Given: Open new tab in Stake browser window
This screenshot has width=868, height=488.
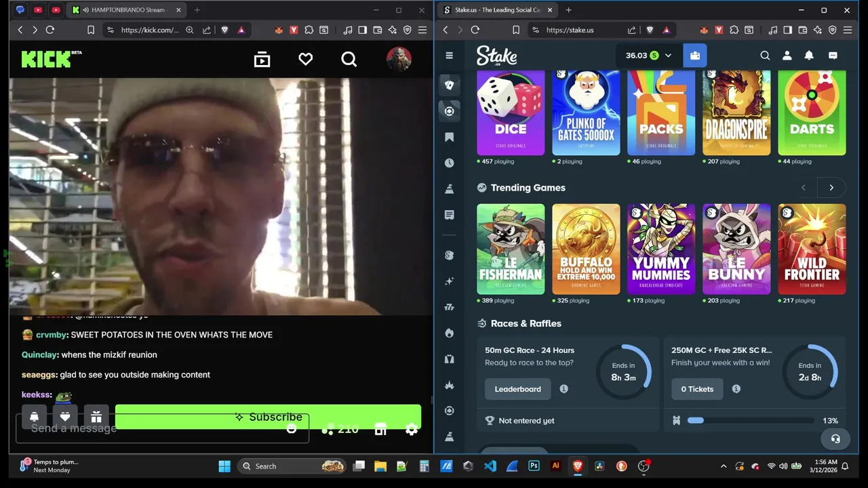Looking at the screenshot, I should [x=568, y=10].
